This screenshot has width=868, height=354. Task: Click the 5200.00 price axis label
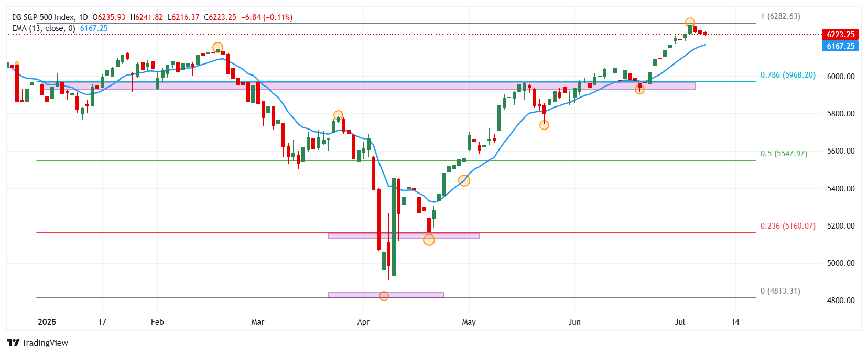click(841, 226)
